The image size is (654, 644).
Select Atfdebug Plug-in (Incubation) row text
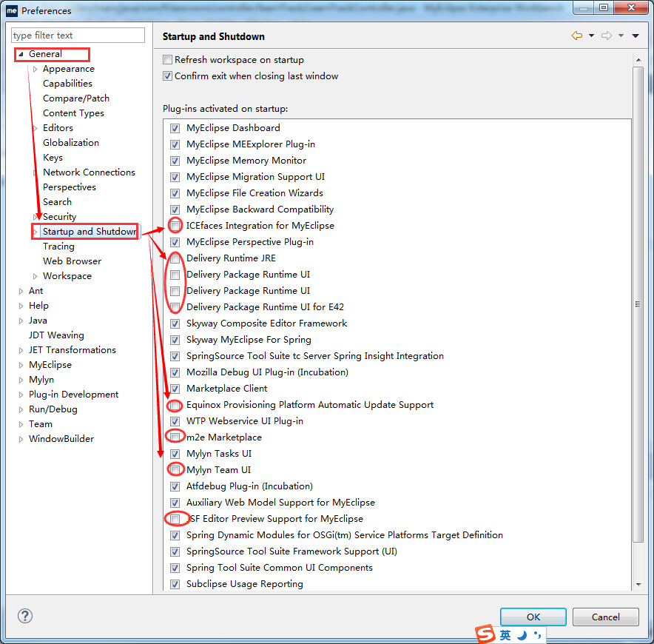249,486
